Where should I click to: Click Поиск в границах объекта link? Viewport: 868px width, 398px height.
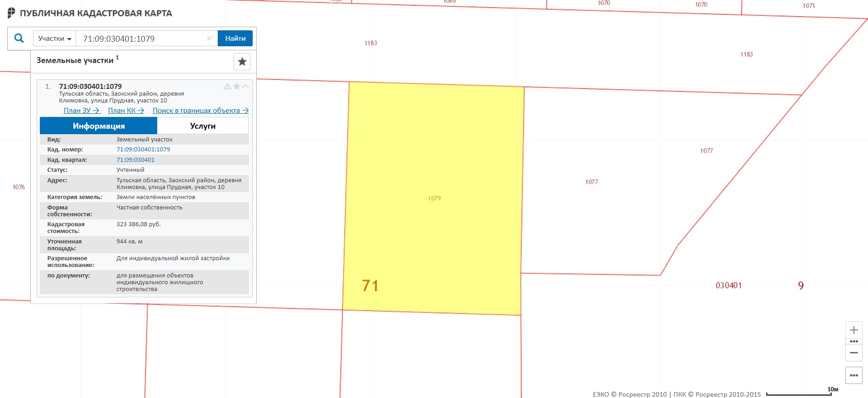tap(200, 111)
